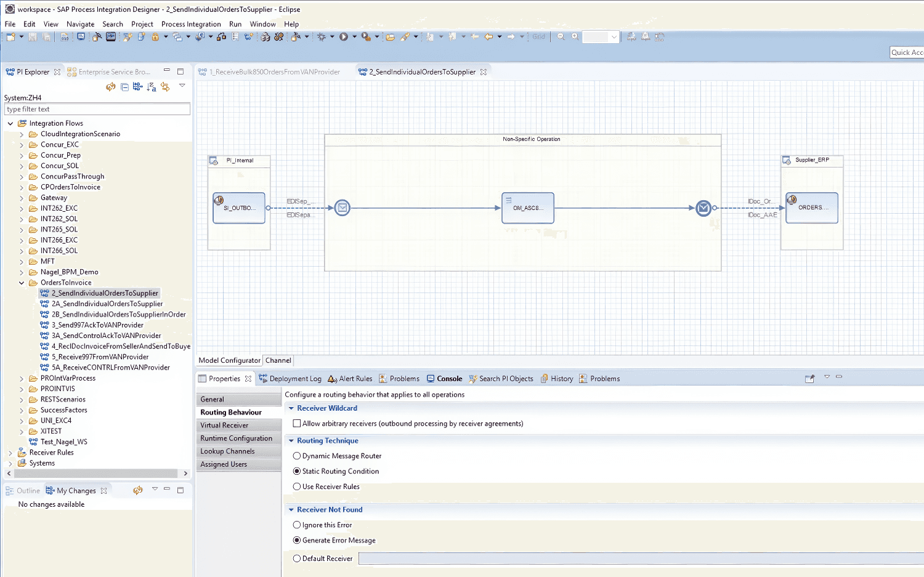Select Use Receiver Rules option
Screen dimensions: 924x577
[x=297, y=486]
